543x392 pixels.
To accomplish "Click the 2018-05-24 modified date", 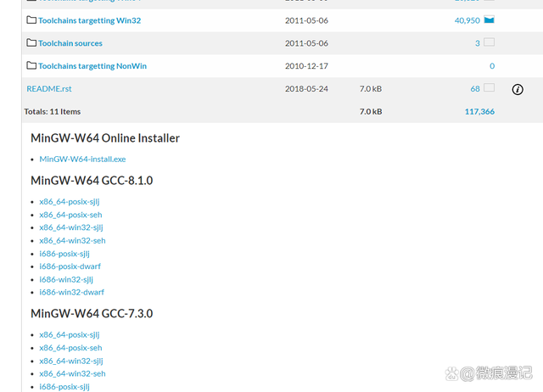I will [306, 88].
